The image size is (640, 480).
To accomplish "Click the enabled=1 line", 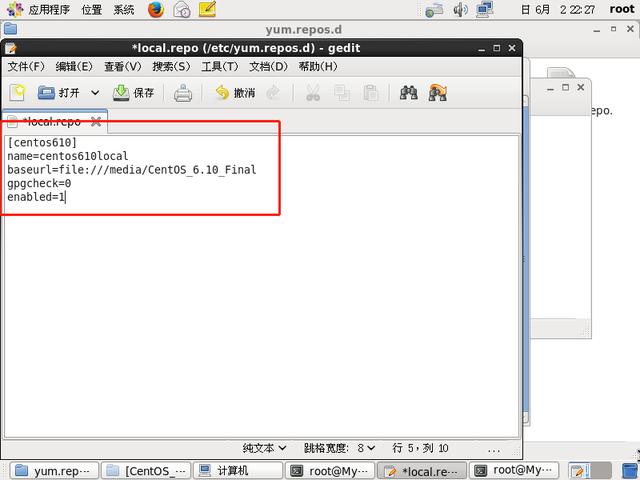I will (36, 197).
